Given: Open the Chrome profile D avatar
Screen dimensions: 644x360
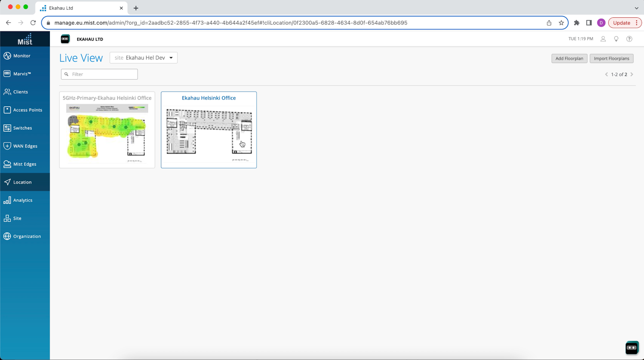Looking at the screenshot, I should 601,23.
